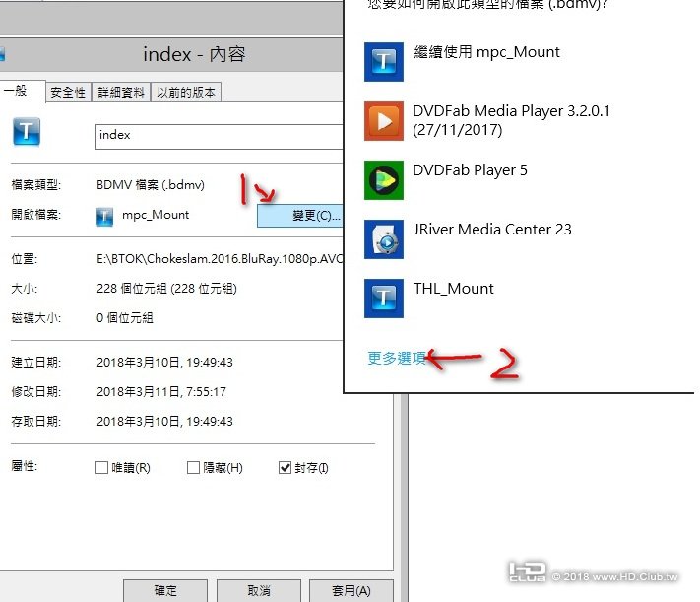Select DVDFab Player 5 entry text
Screen dimensions: 700x602
[470, 170]
